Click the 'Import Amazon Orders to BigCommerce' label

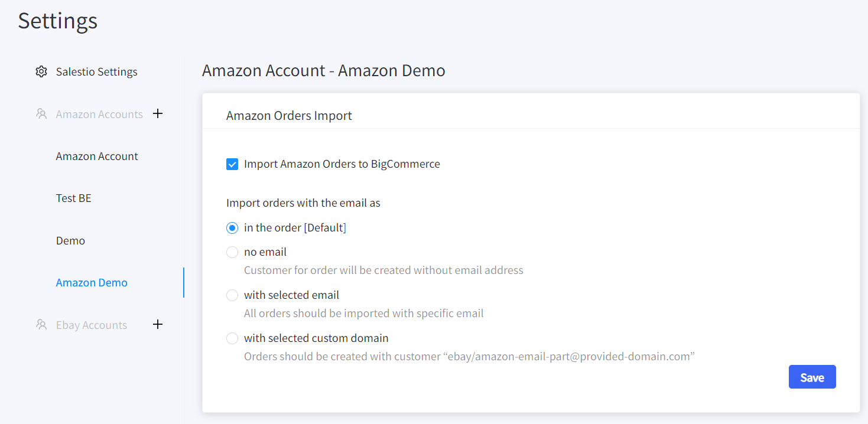342,164
